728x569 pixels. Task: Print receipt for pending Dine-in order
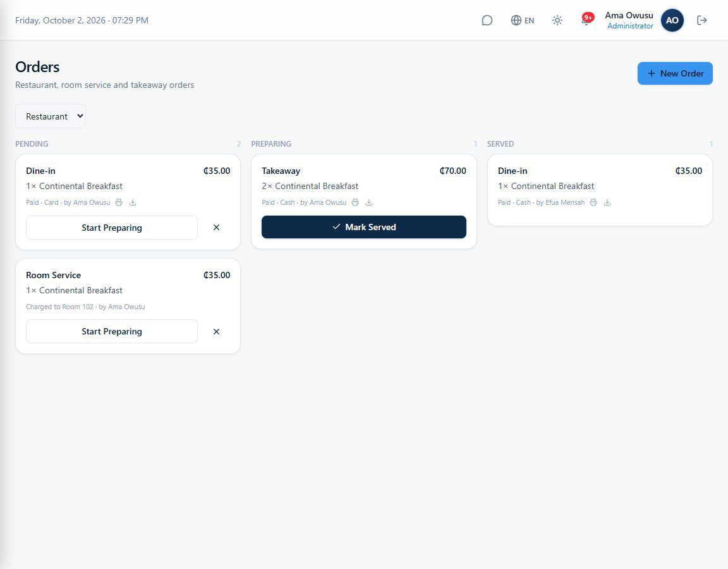(x=119, y=202)
